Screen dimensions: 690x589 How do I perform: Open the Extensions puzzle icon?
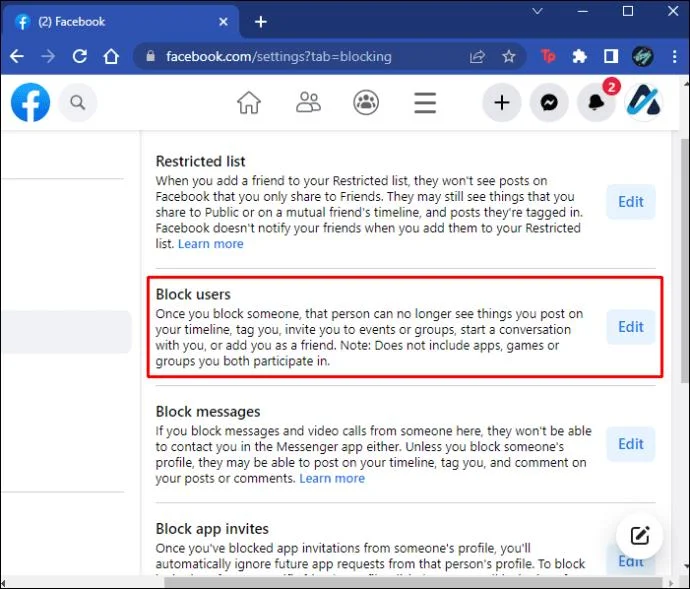[580, 56]
